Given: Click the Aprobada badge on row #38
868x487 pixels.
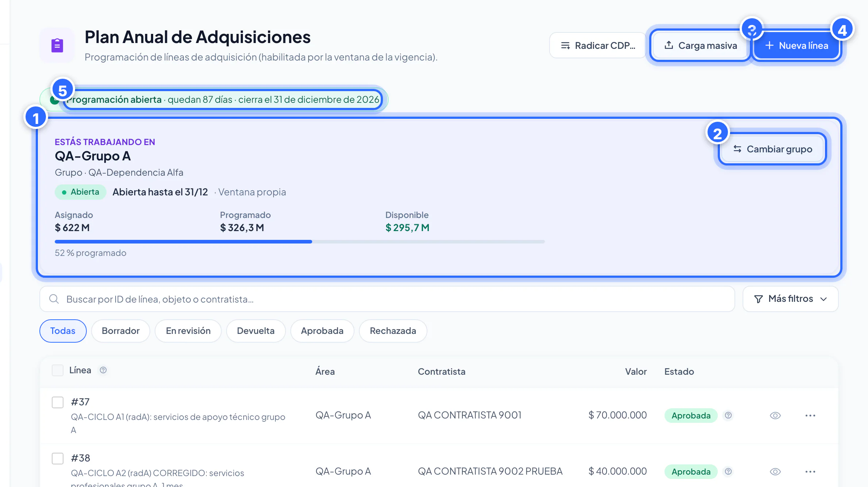Looking at the screenshot, I should tap(691, 472).
